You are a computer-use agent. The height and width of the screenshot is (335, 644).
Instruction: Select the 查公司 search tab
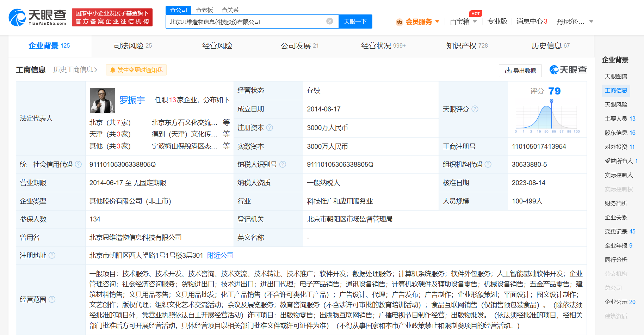(x=179, y=10)
